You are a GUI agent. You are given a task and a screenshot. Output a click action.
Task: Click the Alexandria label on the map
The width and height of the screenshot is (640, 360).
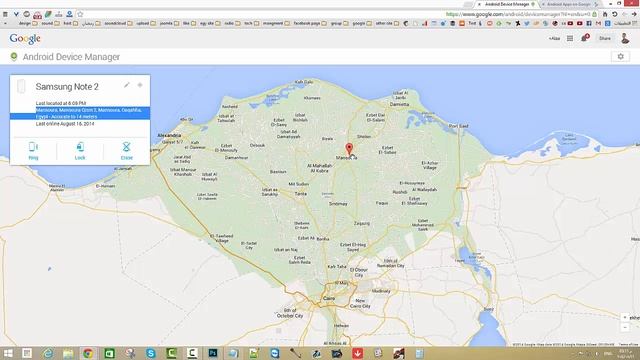point(169,135)
